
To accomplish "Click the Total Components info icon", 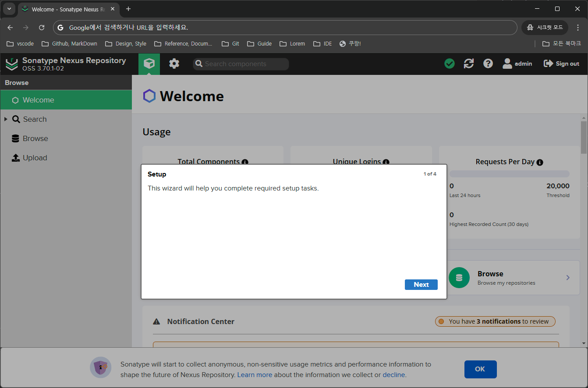I will (x=245, y=162).
